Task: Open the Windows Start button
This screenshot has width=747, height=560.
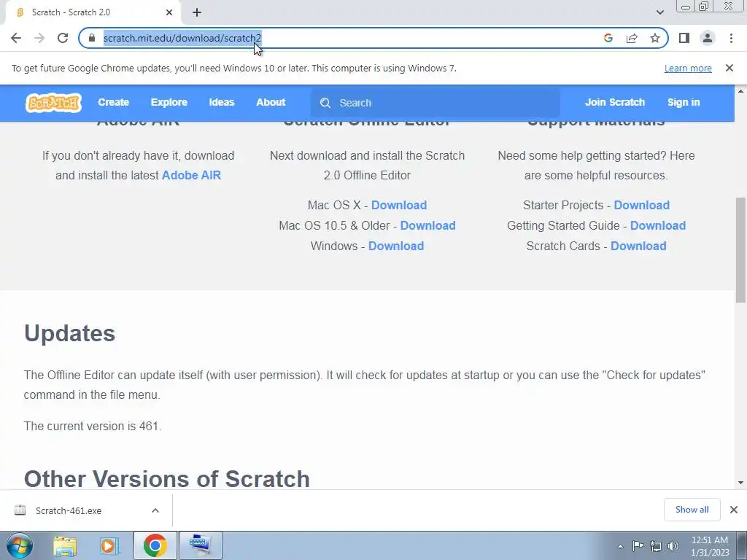Action: (x=19, y=545)
